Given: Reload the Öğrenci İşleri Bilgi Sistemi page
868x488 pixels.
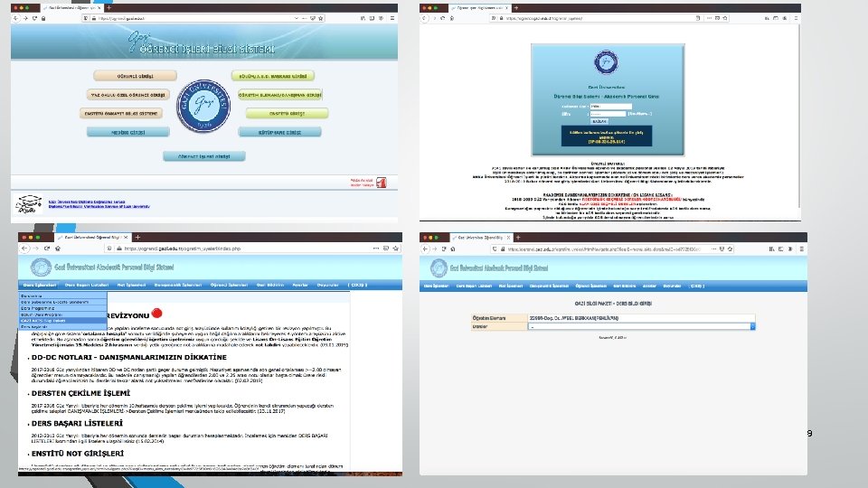Looking at the screenshot, I should 34,18.
